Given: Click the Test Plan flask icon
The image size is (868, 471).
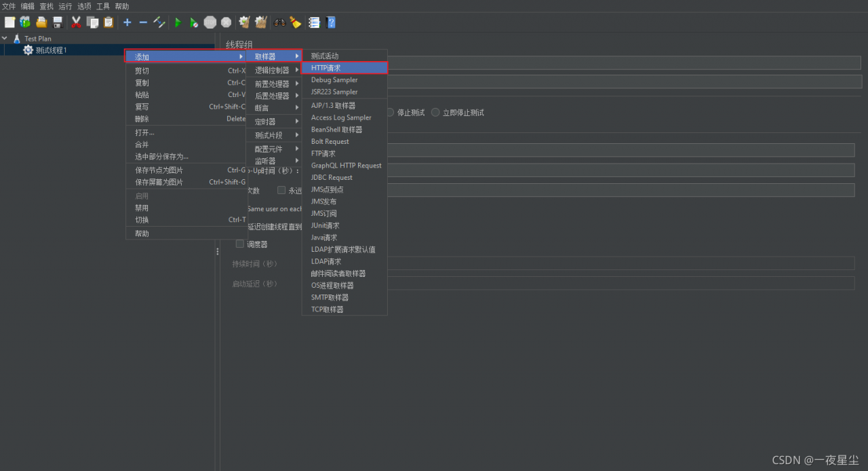Looking at the screenshot, I should [x=17, y=39].
